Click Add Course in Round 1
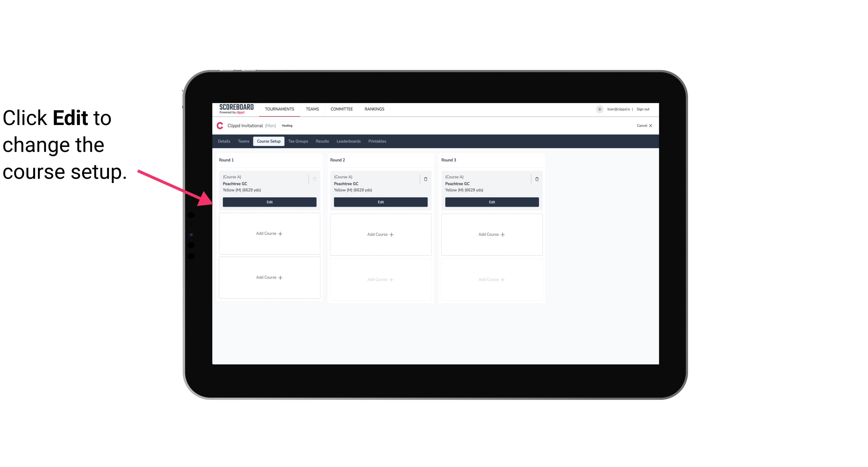This screenshot has height=467, width=868. click(x=269, y=234)
